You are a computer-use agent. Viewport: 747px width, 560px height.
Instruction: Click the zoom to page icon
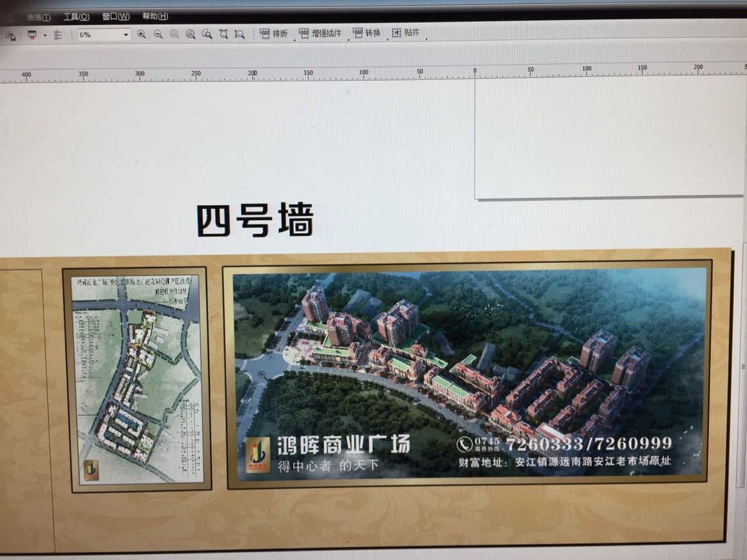(x=206, y=34)
